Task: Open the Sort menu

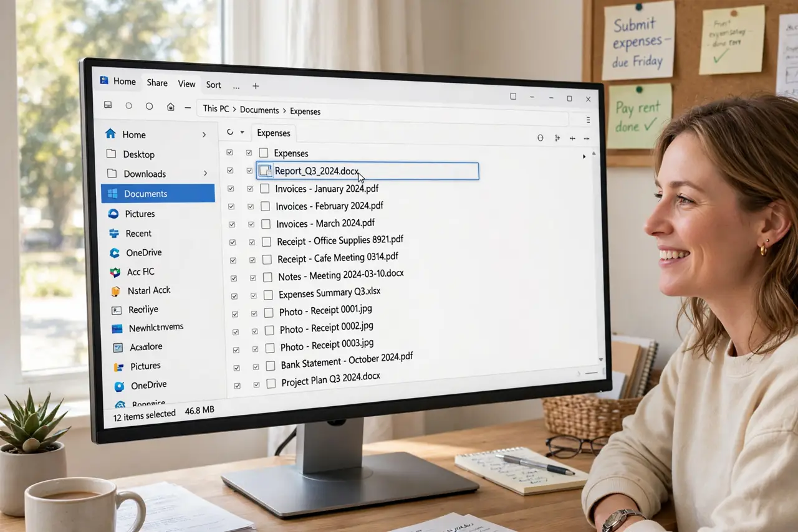Action: [214, 85]
